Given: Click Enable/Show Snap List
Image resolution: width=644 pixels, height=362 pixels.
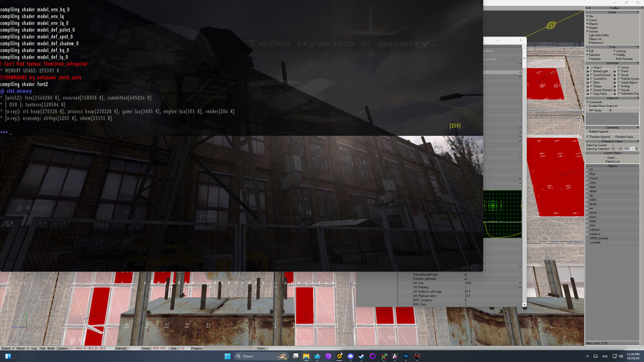Looking at the screenshot, I should click(x=603, y=106).
